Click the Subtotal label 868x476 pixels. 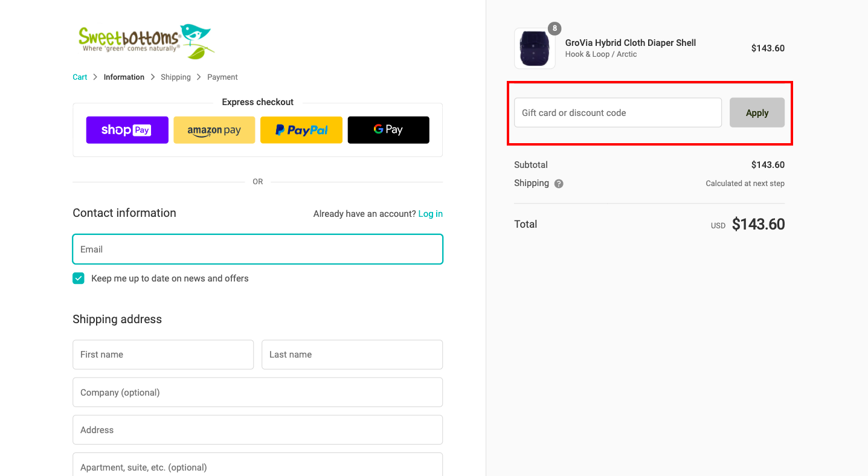pyautogui.click(x=531, y=165)
